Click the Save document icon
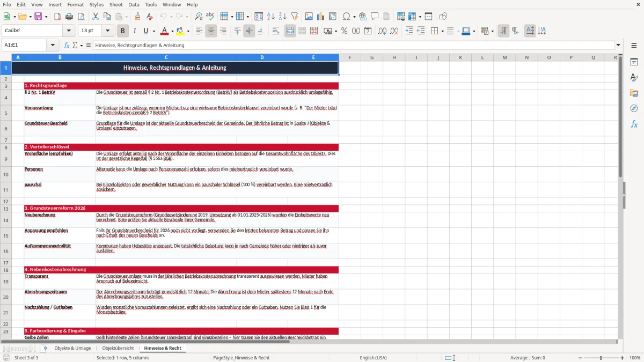This screenshot has height=362, width=644. tap(38, 17)
